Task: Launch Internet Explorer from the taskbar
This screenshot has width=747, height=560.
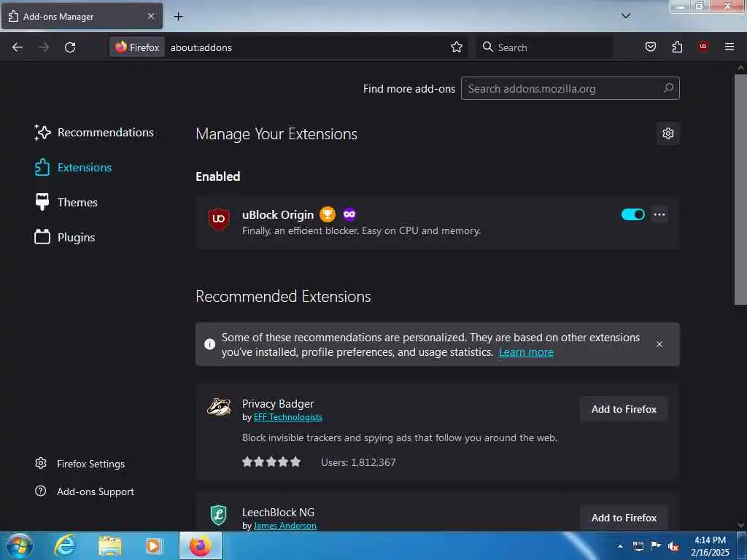Action: click(64, 545)
